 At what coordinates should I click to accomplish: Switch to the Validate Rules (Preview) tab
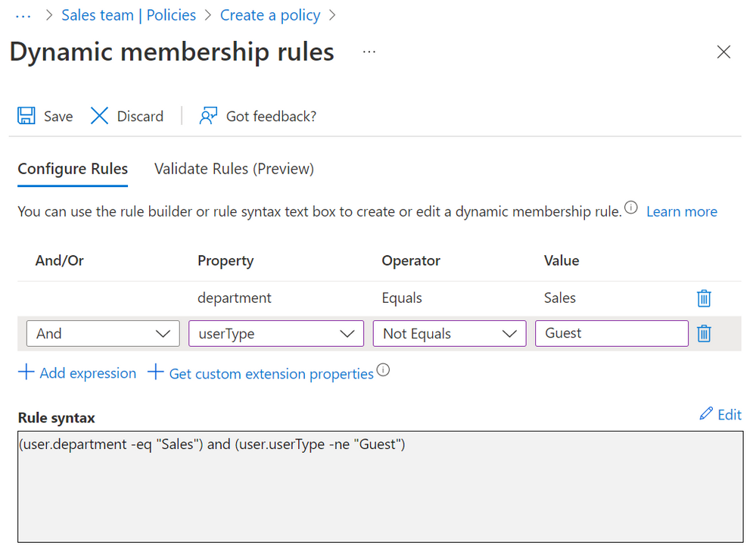click(x=233, y=168)
